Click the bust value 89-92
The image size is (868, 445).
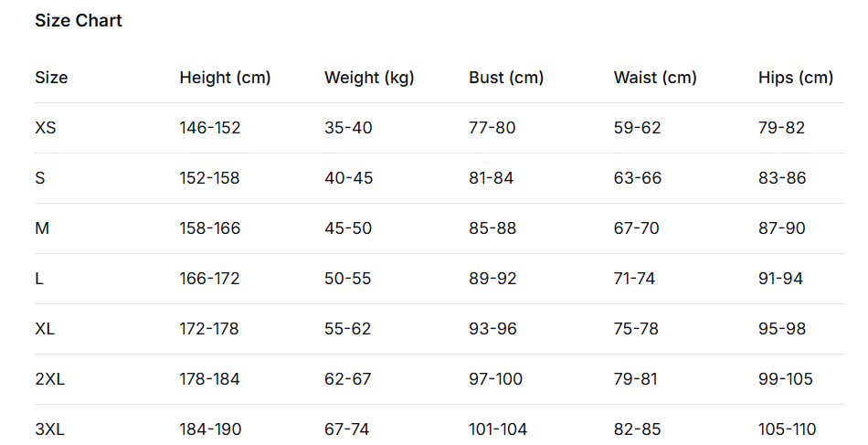coord(492,279)
